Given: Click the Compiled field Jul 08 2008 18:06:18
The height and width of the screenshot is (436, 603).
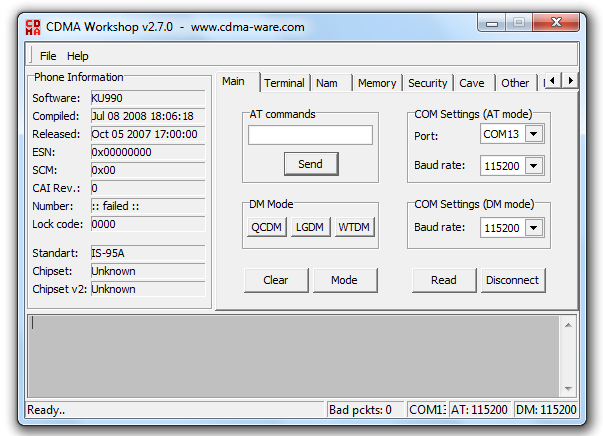Looking at the screenshot, I should 148,116.
